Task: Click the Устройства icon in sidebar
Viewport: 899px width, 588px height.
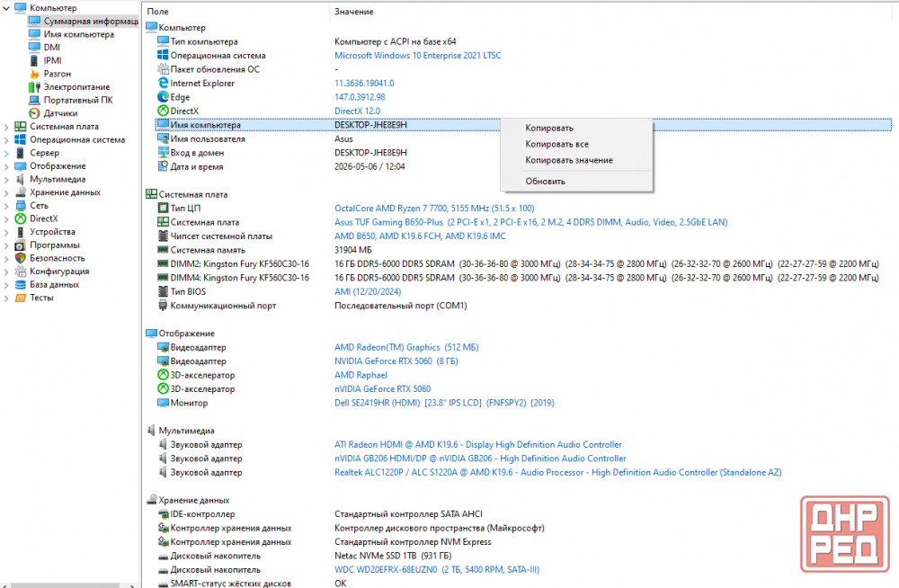Action: tap(21, 232)
